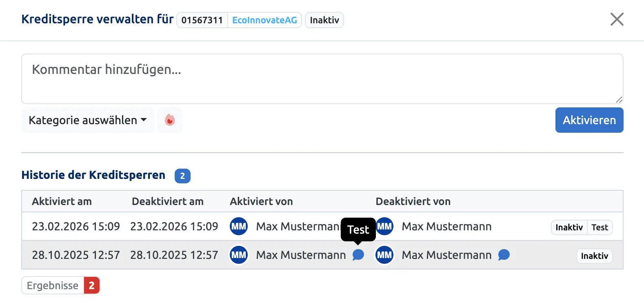Click MM avatar in Aktiviert von, 23.02.2026 row
Image resolution: width=644 pixels, height=303 pixels.
coord(239,226)
